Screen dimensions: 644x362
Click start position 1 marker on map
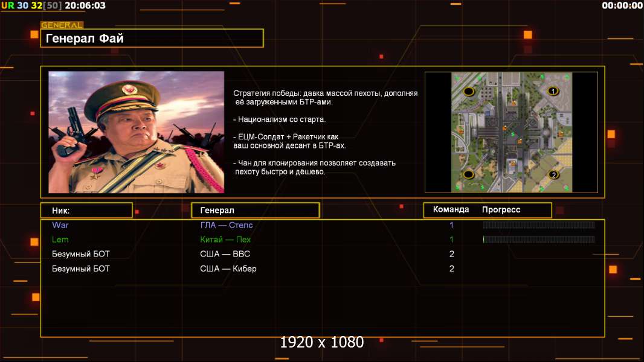coord(552,91)
